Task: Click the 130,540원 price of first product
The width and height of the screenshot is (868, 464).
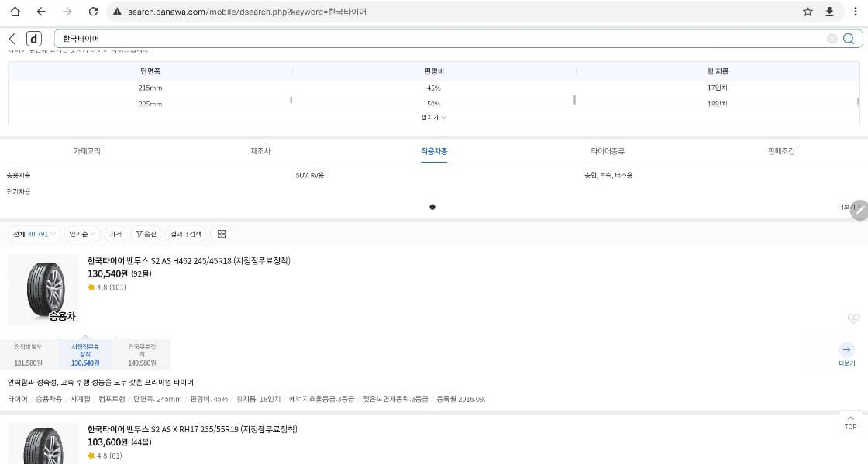Action: [x=108, y=273]
